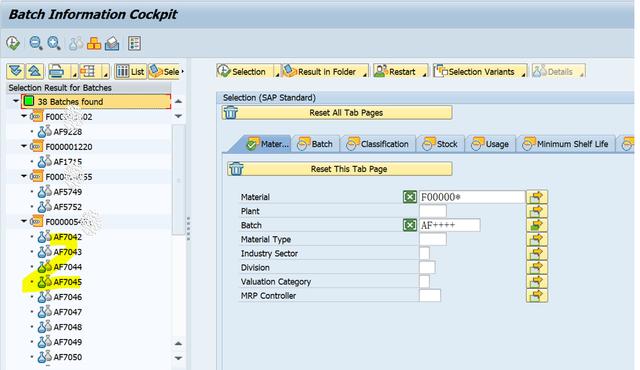The height and width of the screenshot is (370, 640).
Task: Click the printer icon in the tree toolbar
Action: (x=57, y=72)
